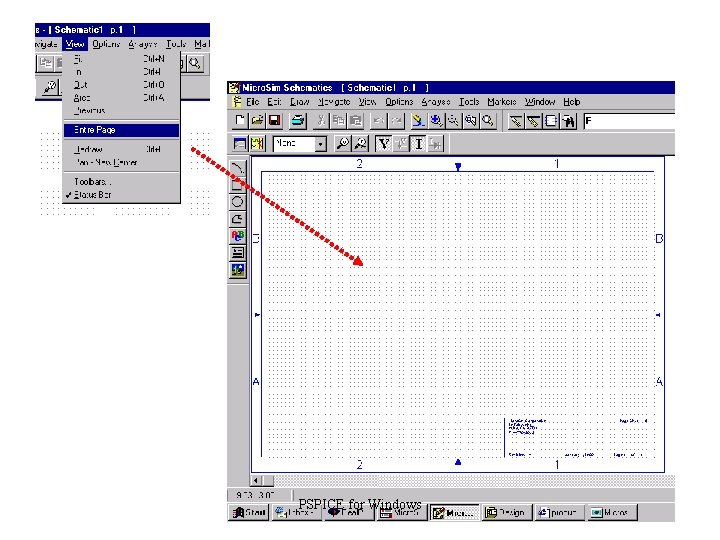Image resolution: width=720 pixels, height=540 pixels.
Task: Click the Redo arrow icon
Action: (x=396, y=121)
